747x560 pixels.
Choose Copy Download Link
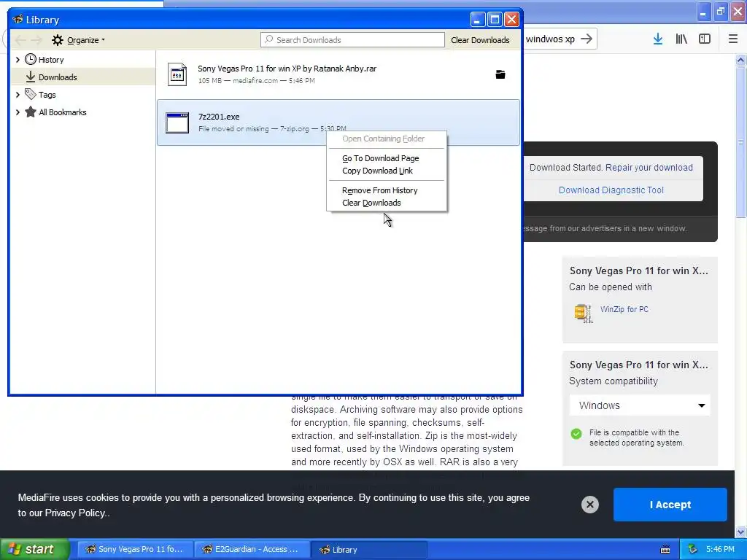[x=377, y=171]
